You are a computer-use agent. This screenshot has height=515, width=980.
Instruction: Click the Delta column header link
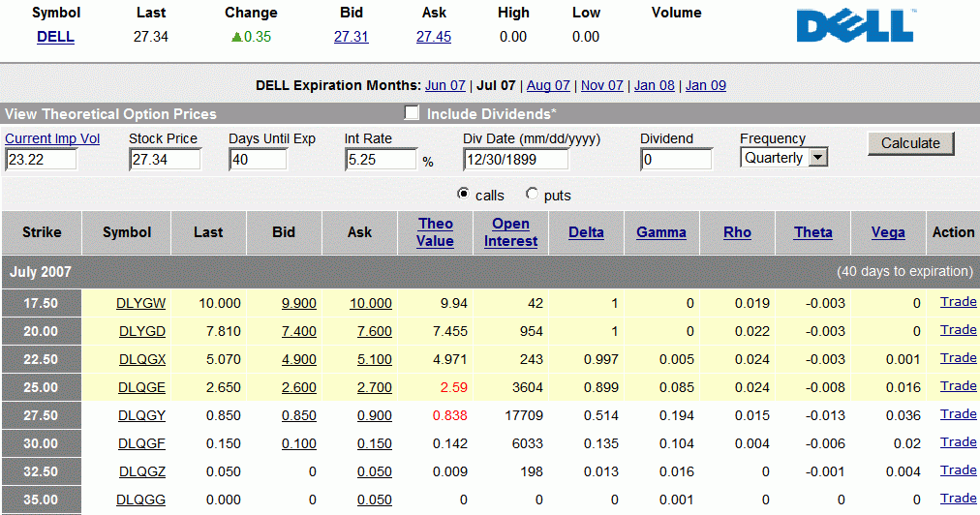tap(586, 232)
